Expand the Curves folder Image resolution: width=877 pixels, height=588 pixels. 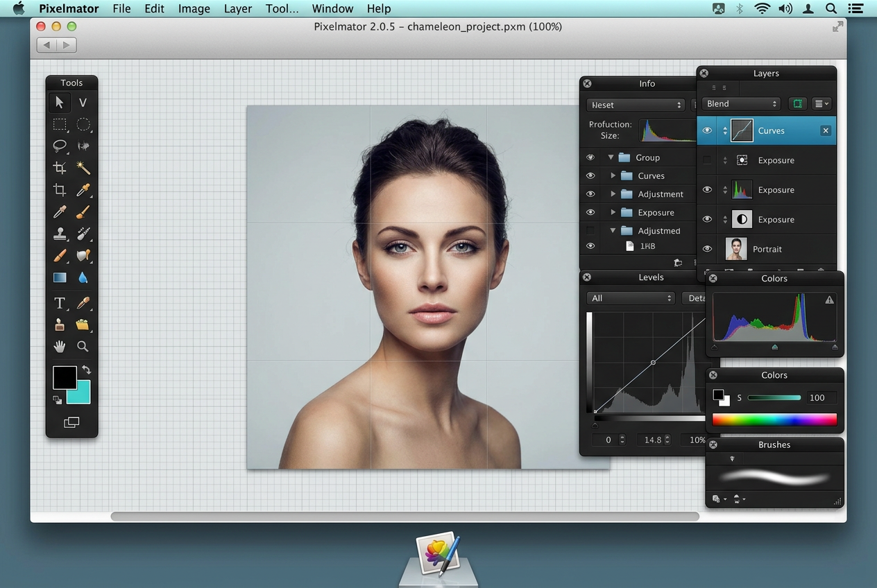[613, 176]
